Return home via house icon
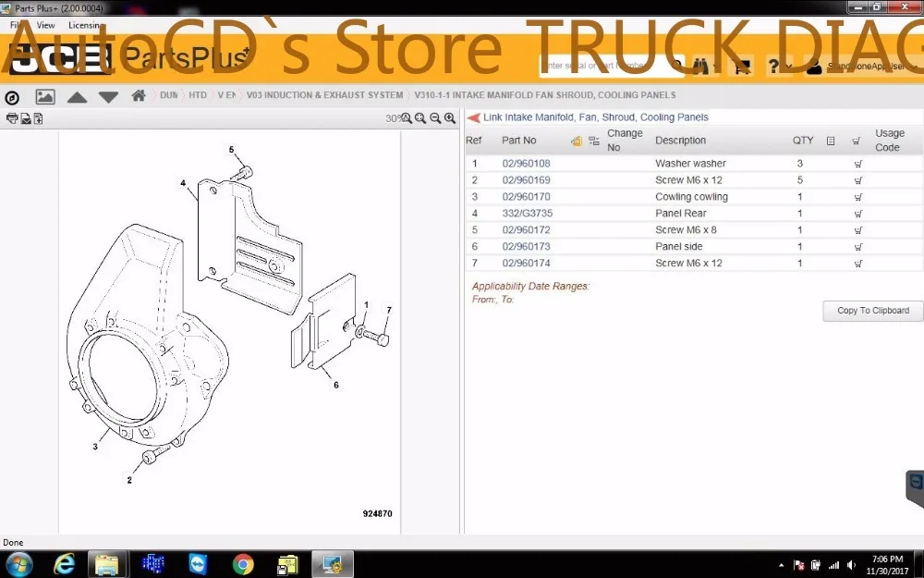 click(x=139, y=95)
